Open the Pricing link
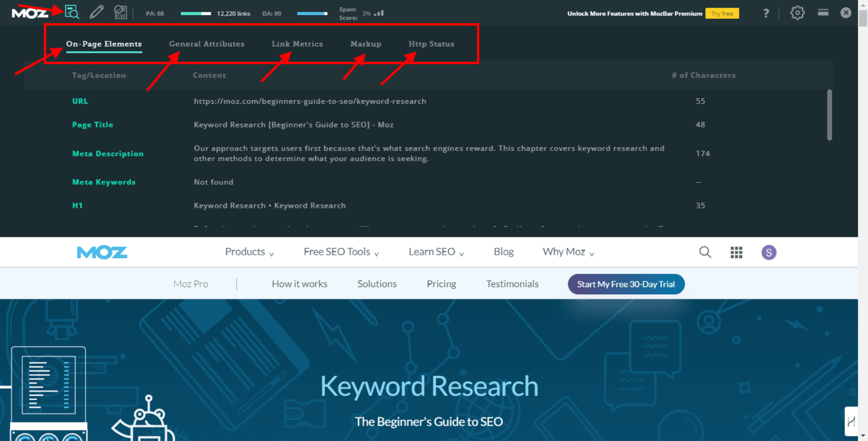Viewport: 868px width, 441px height. [x=441, y=284]
